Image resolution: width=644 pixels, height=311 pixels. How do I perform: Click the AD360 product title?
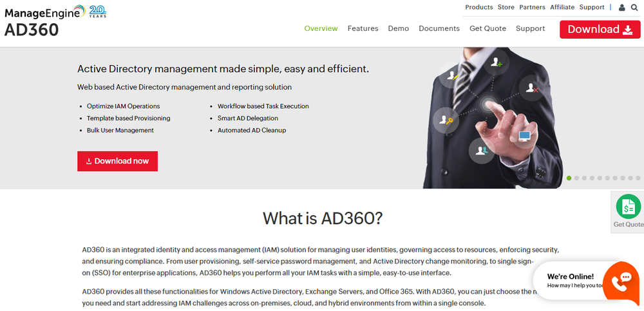(32, 30)
